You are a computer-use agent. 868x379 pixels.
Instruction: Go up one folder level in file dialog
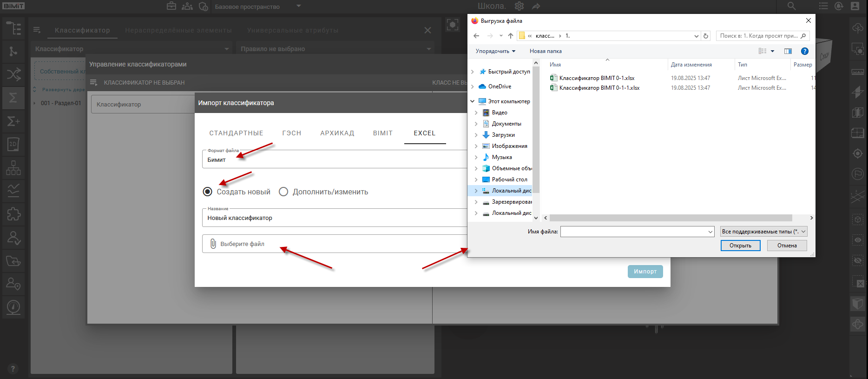(511, 36)
